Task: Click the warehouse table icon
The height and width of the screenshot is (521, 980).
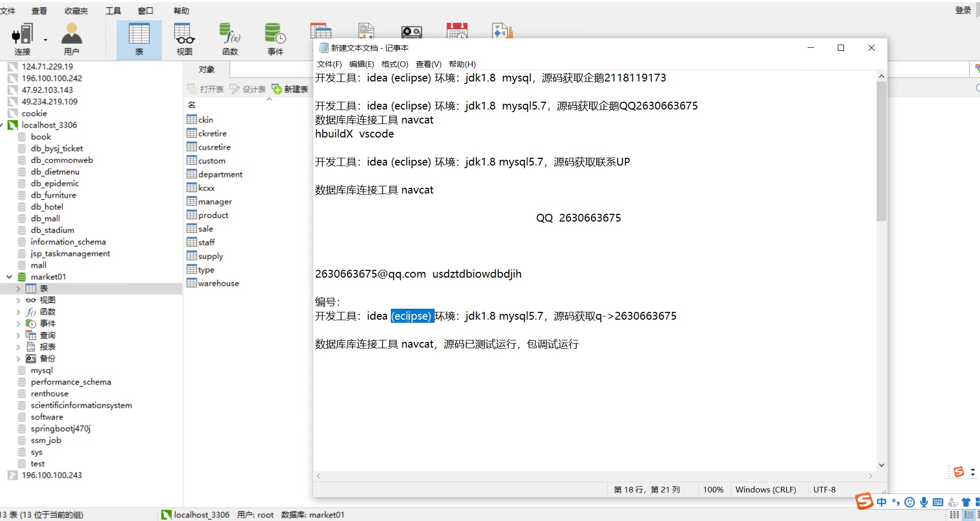Action: click(x=192, y=283)
